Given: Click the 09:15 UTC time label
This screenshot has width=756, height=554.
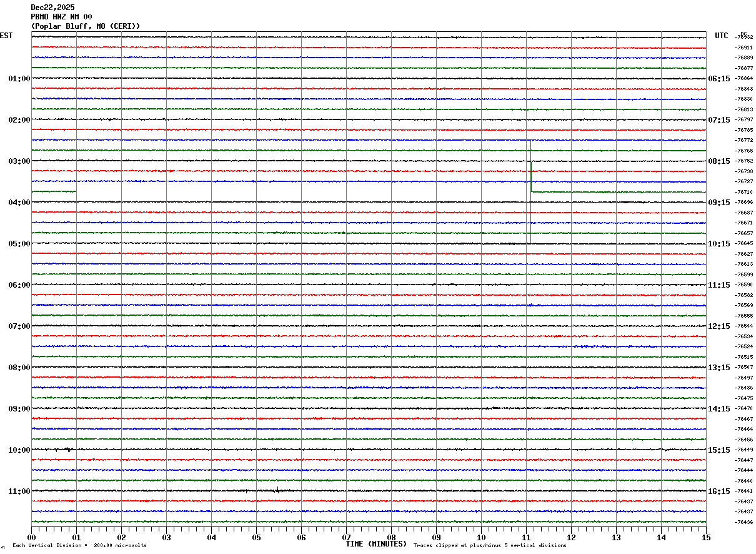Looking at the screenshot, I should [719, 203].
